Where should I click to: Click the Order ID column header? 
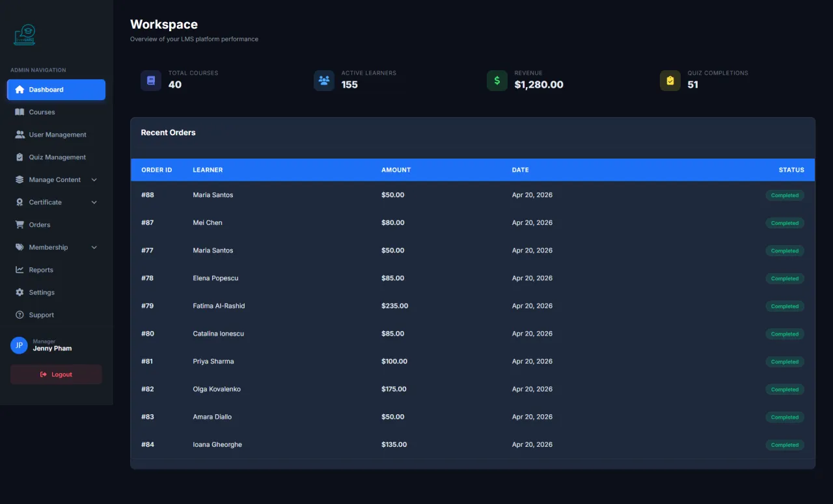pos(157,170)
